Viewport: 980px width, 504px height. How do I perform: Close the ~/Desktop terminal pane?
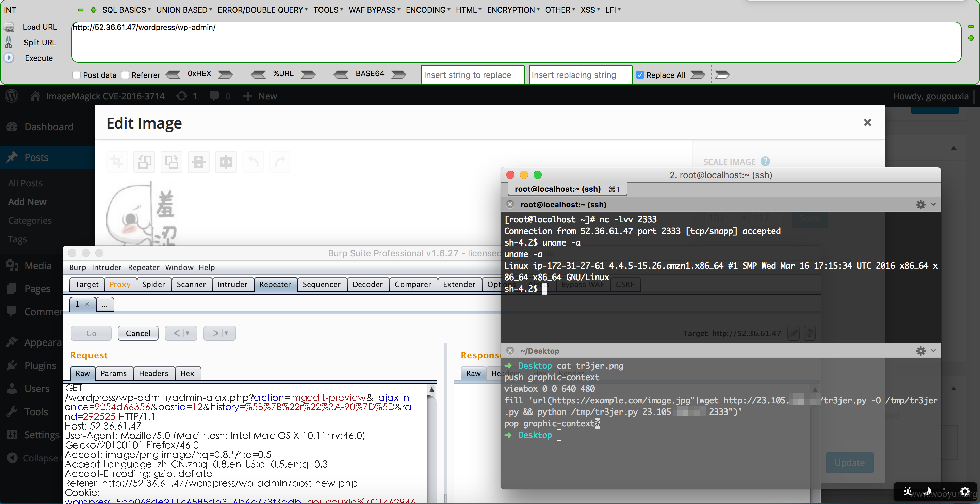coord(510,350)
